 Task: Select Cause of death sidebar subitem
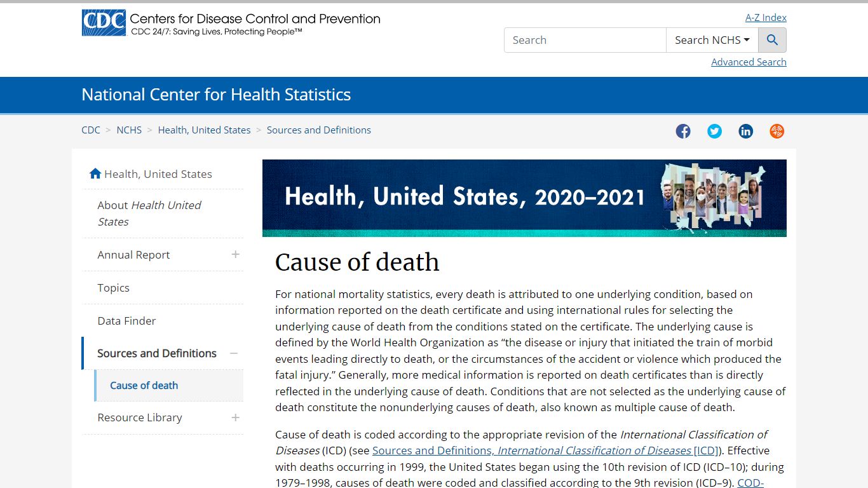[169, 386]
